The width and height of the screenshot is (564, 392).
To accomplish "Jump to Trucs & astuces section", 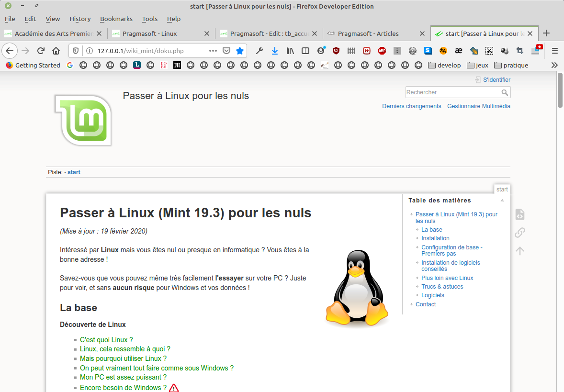I will point(442,287).
